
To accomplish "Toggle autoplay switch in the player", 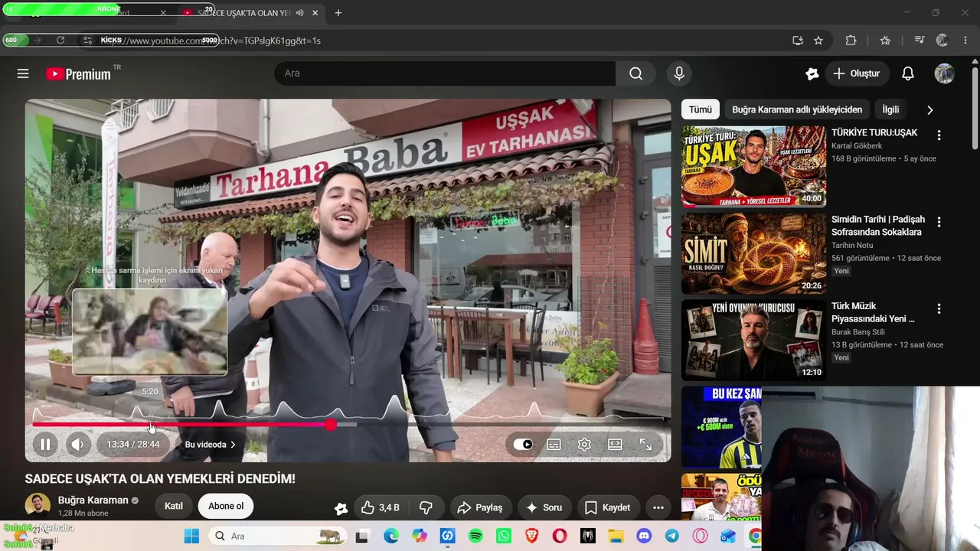I will pos(523,444).
